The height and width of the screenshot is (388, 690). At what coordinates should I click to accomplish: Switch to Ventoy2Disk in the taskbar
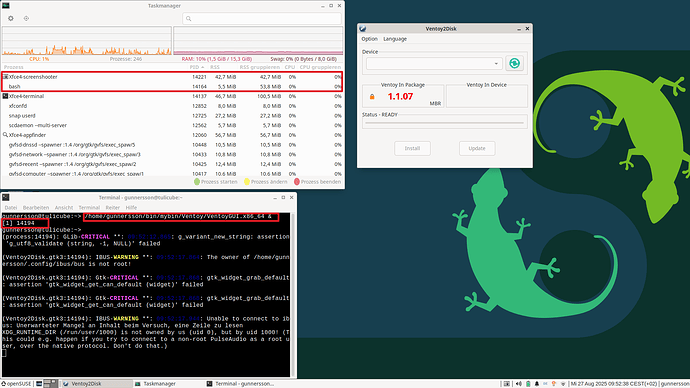[x=96, y=384]
